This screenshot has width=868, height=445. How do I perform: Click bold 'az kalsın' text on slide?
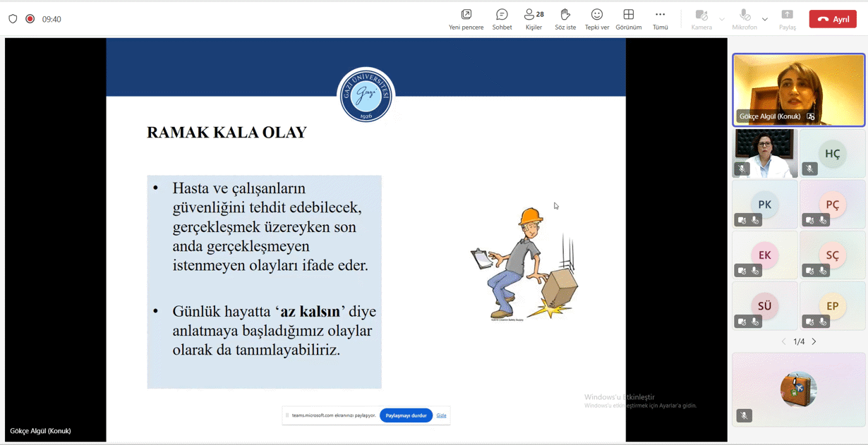pos(311,312)
